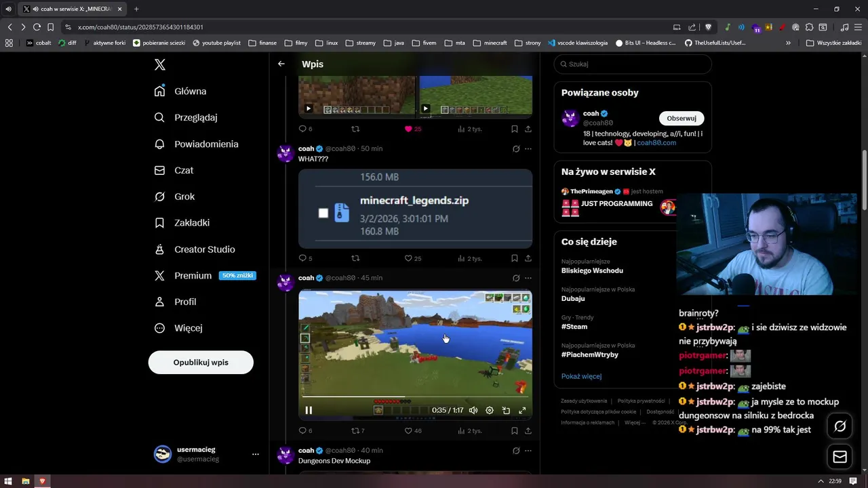The width and height of the screenshot is (868, 488).
Task: Play the top-left Minecraft video thumbnail
Action: tap(309, 108)
